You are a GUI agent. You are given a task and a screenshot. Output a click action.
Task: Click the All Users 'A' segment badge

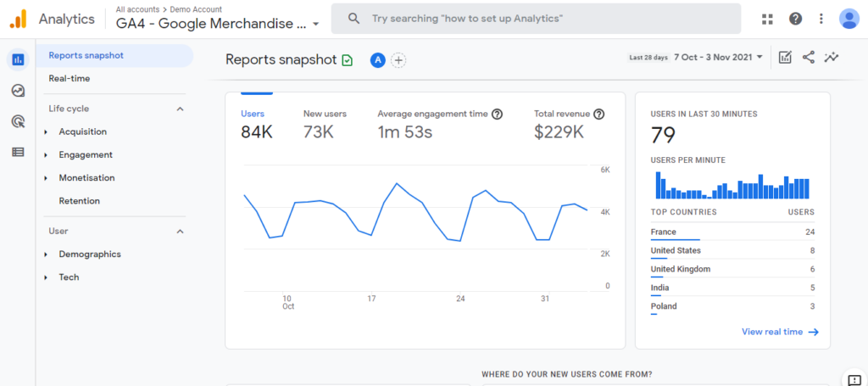click(x=377, y=60)
